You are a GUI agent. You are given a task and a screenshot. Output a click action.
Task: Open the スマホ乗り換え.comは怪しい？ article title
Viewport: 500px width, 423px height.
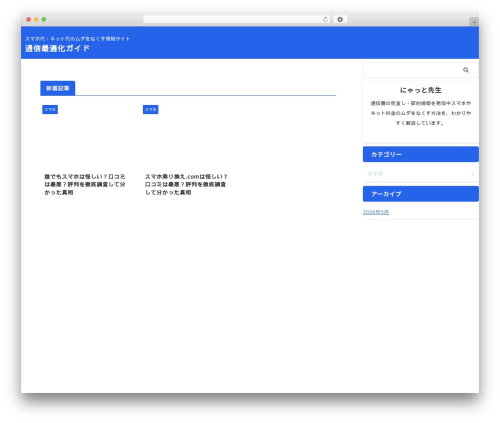point(186,184)
